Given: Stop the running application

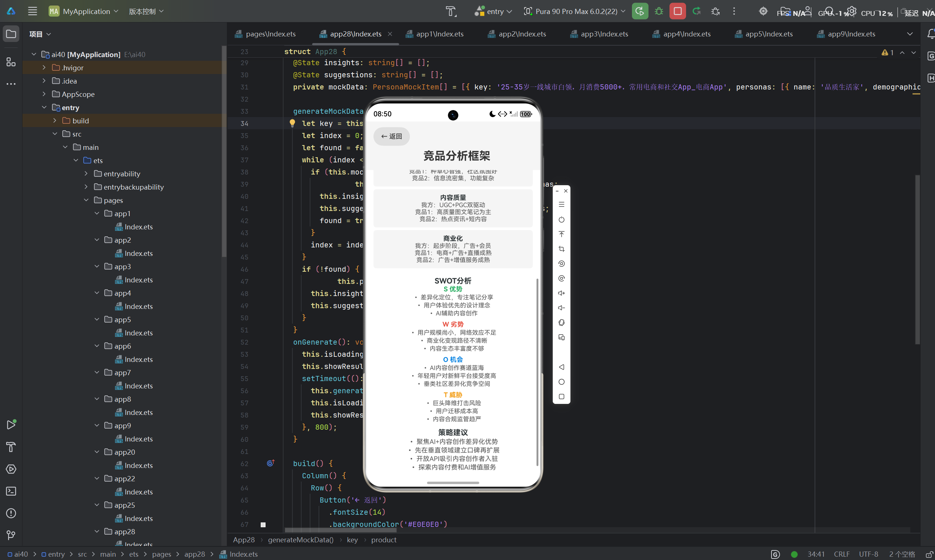Looking at the screenshot, I should pyautogui.click(x=678, y=11).
